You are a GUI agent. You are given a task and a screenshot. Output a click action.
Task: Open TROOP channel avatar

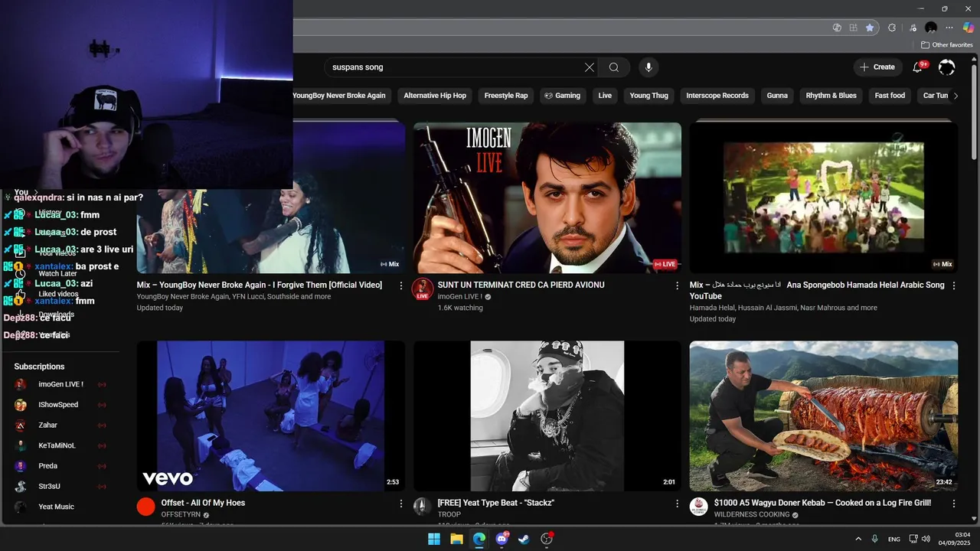click(423, 507)
